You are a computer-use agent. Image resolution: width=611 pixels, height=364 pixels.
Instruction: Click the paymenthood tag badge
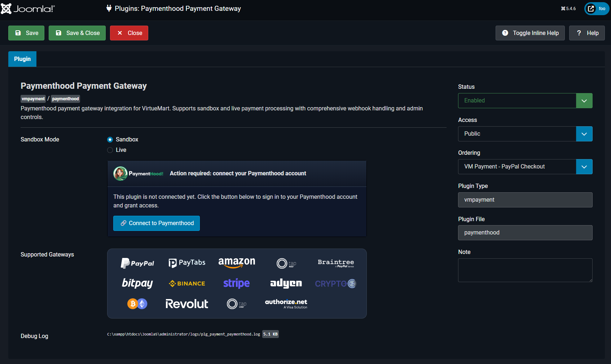(x=65, y=99)
